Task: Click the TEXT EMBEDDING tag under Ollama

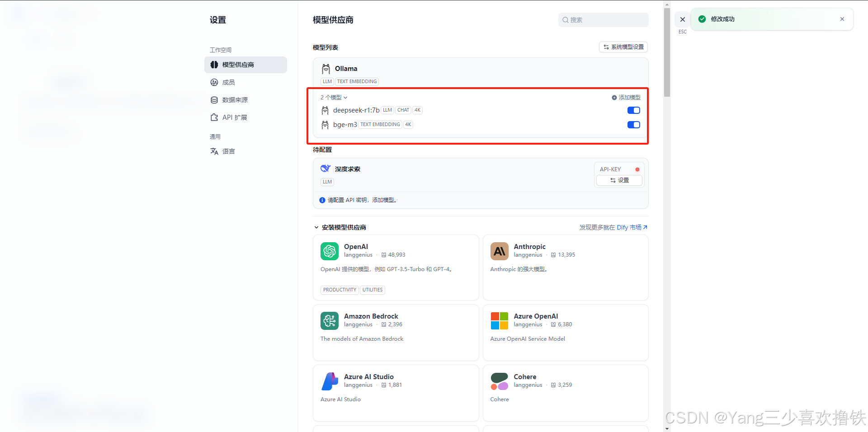Action: tap(357, 82)
